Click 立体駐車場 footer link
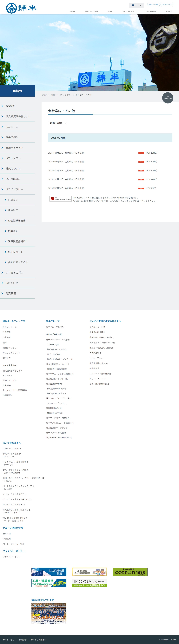 click(x=96, y=353)
